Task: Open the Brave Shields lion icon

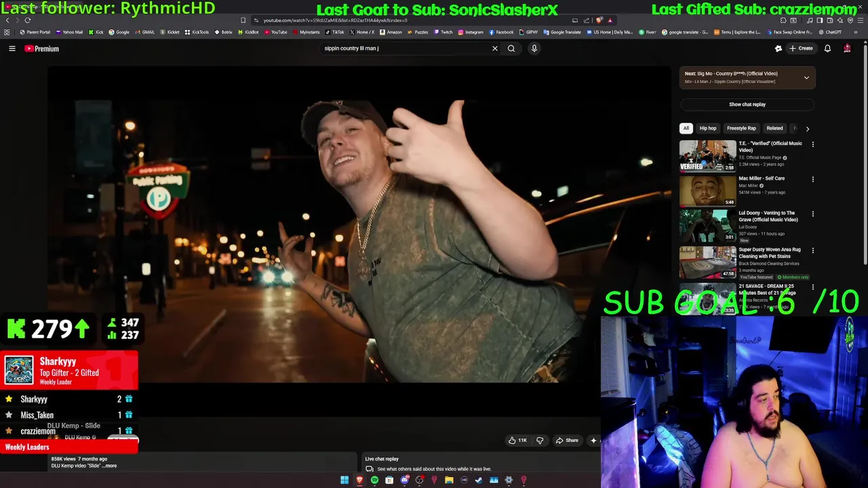Action: click(599, 20)
